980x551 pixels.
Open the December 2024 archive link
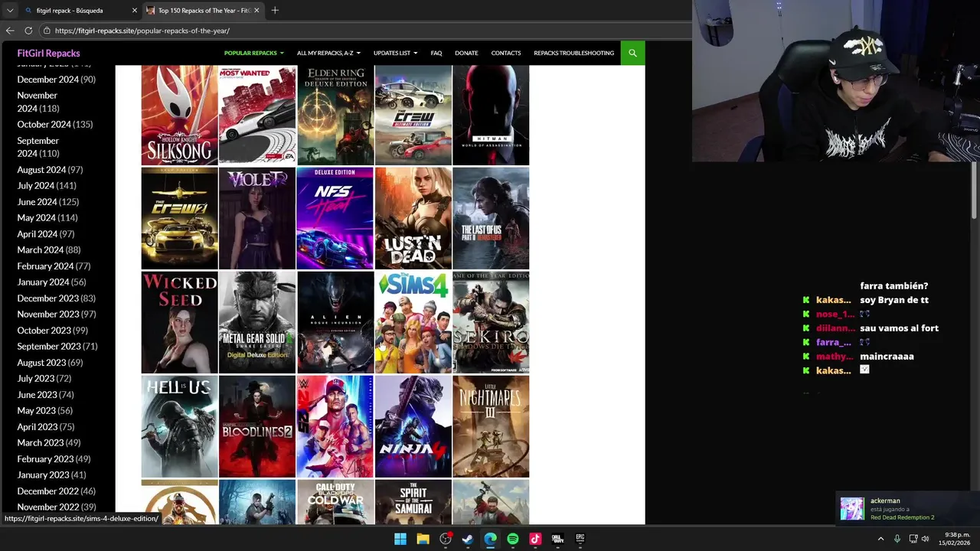coord(47,80)
